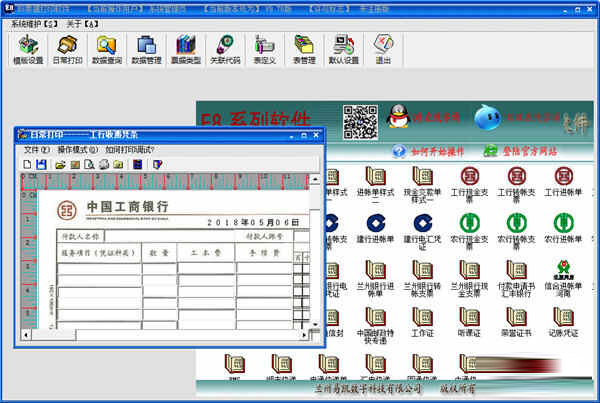Select the 工行现金支票 template
Image resolution: width=600 pixels, height=403 pixels.
(x=469, y=185)
